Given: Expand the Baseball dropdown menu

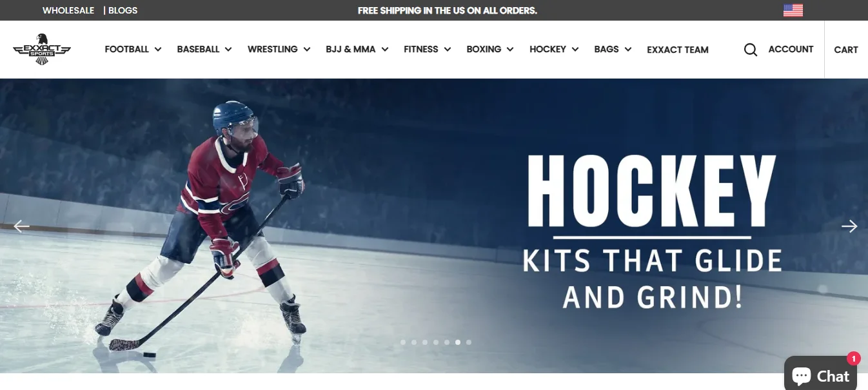Looking at the screenshot, I should tap(204, 49).
